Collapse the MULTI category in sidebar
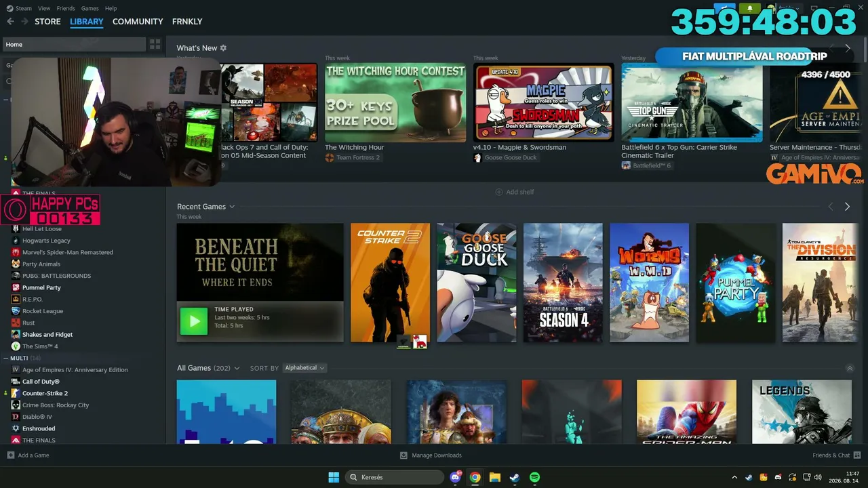Viewport: 868px width, 488px height. (x=6, y=358)
